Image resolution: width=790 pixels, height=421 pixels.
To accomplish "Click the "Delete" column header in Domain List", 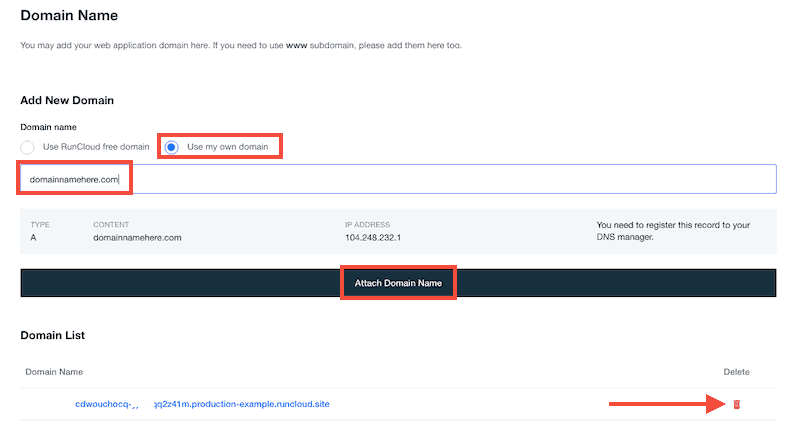I will (736, 372).
